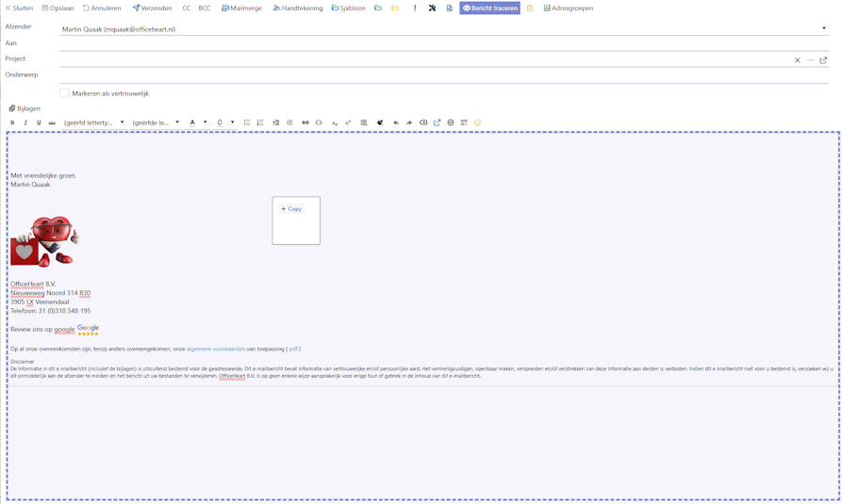Open the Mailmerge menu item

[x=241, y=8]
